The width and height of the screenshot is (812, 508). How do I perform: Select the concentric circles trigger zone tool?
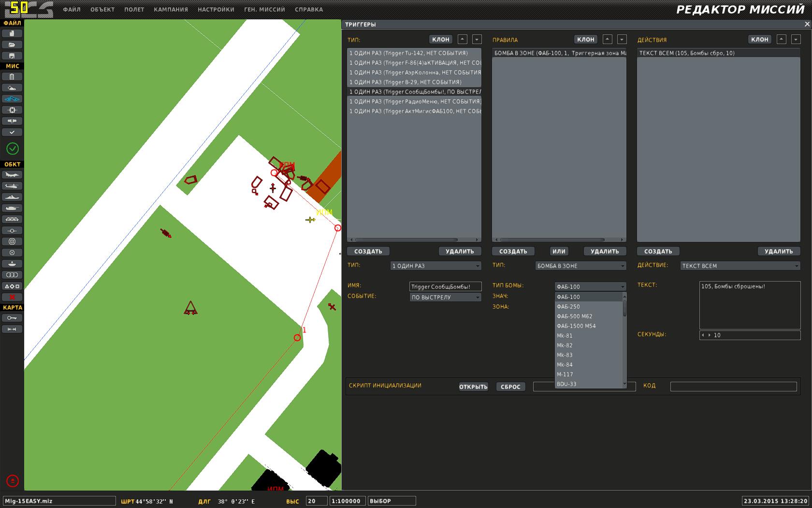[x=12, y=241]
